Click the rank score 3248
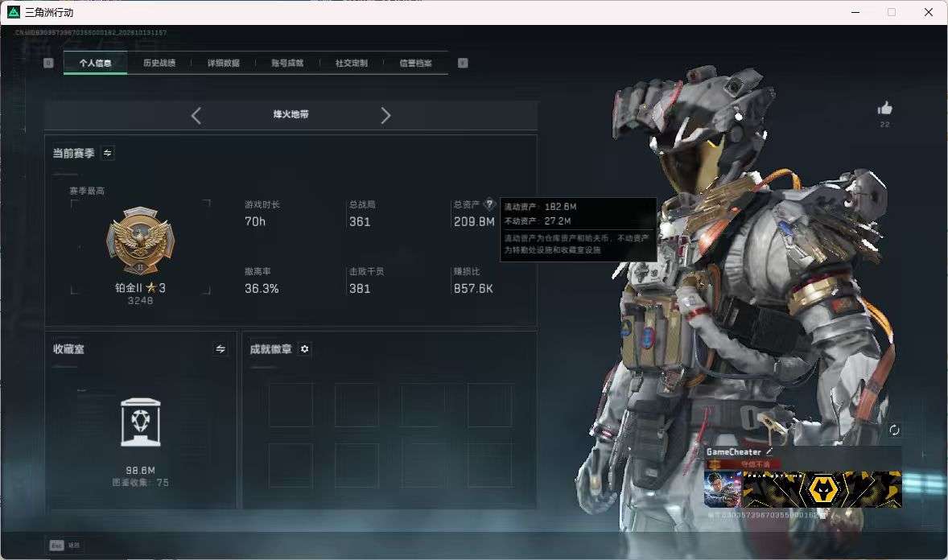Viewport: 948px width, 560px height. (x=140, y=301)
